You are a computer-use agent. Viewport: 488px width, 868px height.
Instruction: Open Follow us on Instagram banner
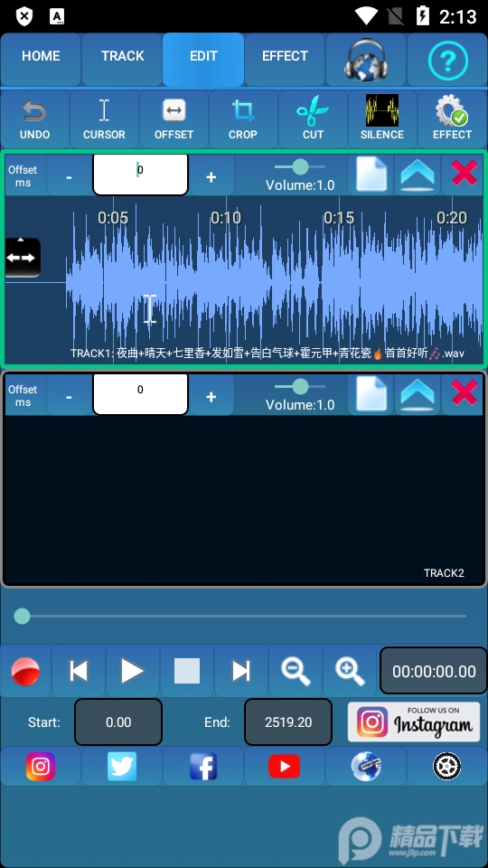(x=414, y=722)
